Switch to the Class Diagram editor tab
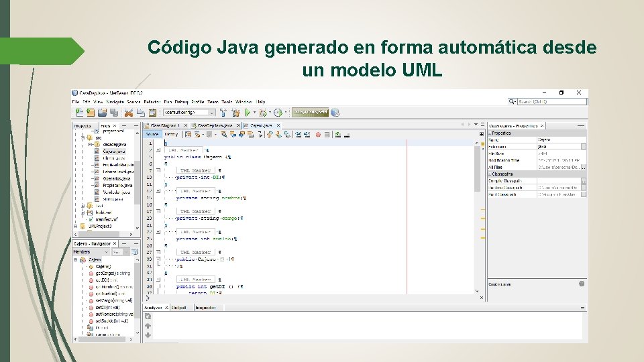Screen dimensions: 644x362 point(165,125)
